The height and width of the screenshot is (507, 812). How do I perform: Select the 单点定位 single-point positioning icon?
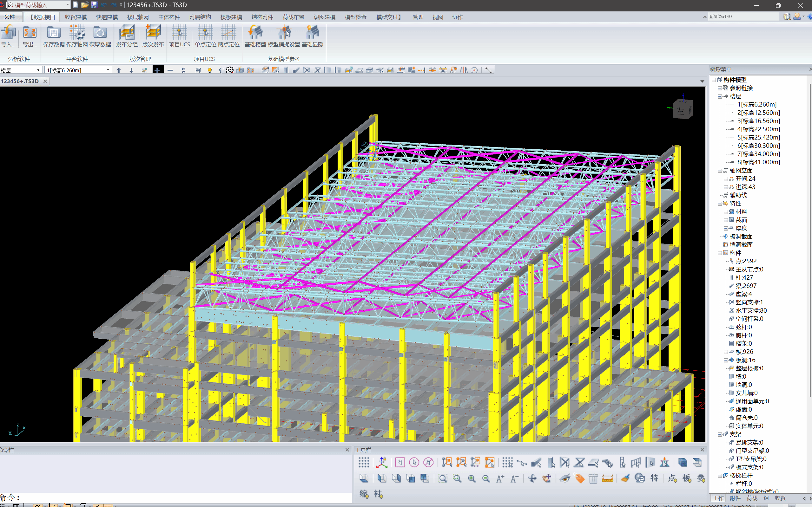click(205, 36)
